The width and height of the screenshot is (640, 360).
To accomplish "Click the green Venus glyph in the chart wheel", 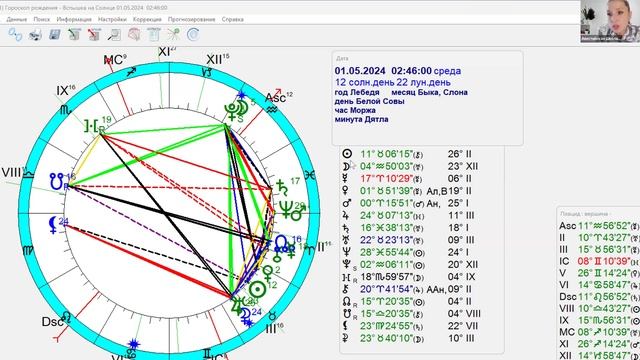I will tap(268, 273).
